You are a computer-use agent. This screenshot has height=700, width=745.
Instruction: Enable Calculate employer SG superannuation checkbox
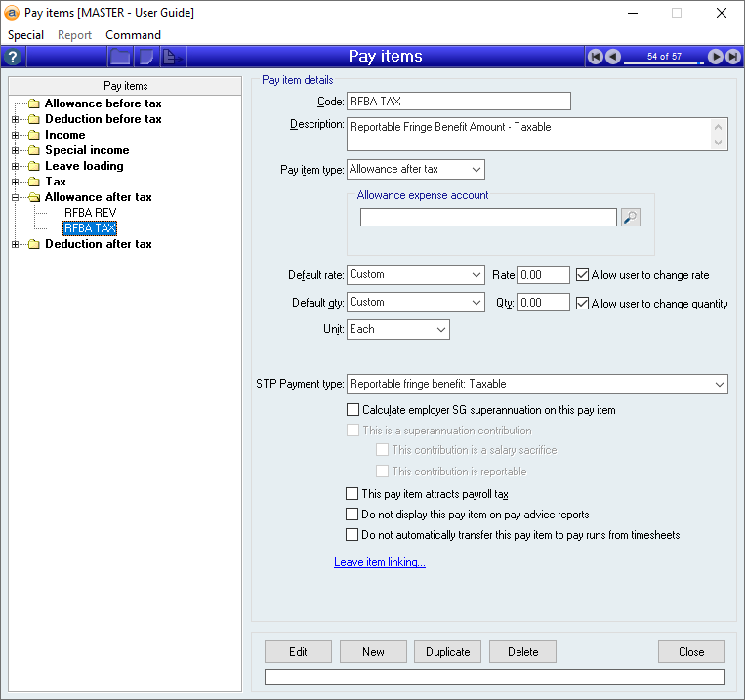(x=353, y=410)
